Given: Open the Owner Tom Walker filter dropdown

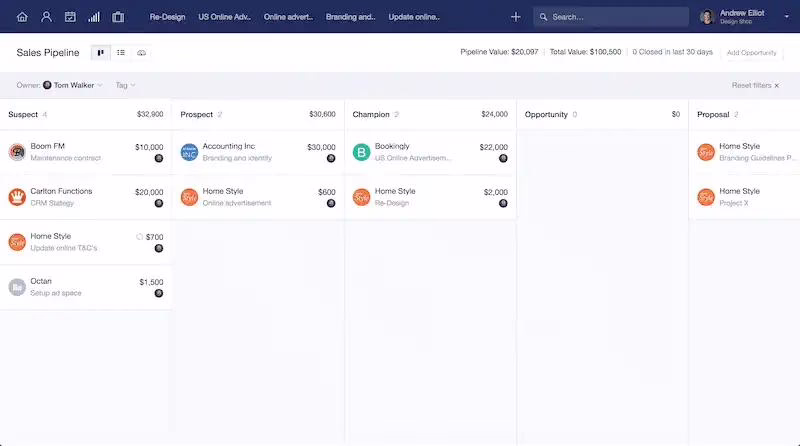Looking at the screenshot, I should point(59,85).
